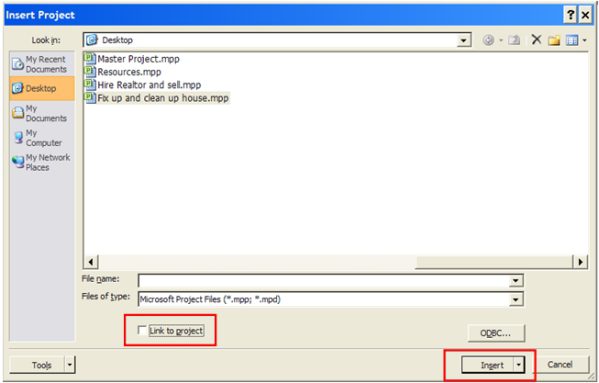The image size is (599, 383).
Task: Click the Views icon in toolbar
Action: point(571,40)
